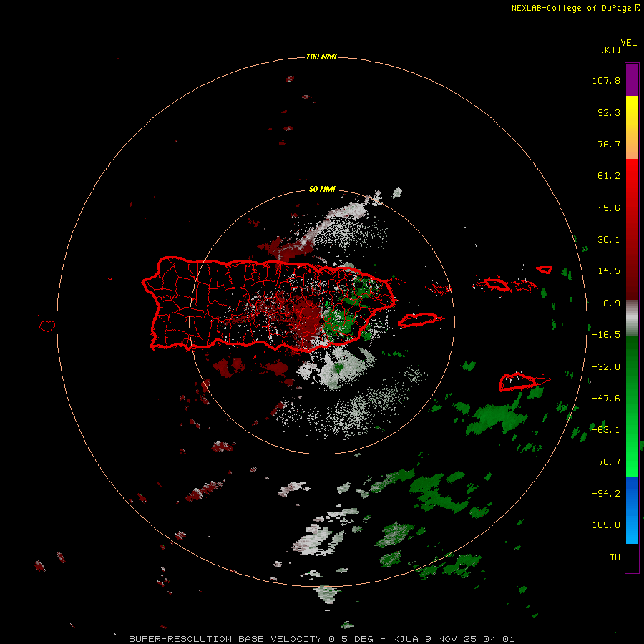644x644 pixels.
Task: Click the blue segment of velocity color bar
Action: 632,510
